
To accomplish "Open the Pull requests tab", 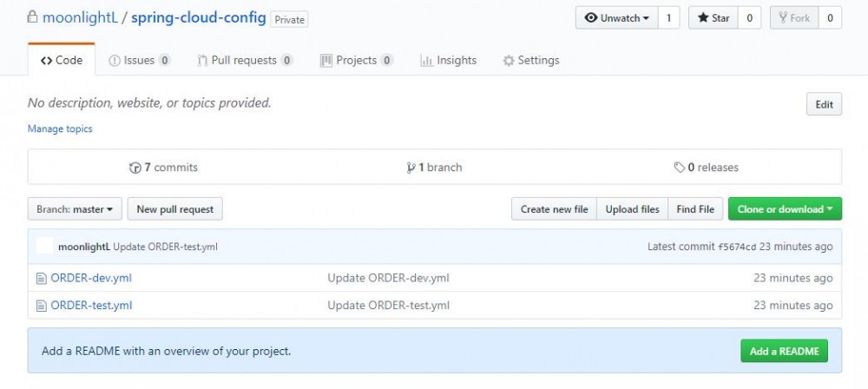I will click(x=244, y=61).
